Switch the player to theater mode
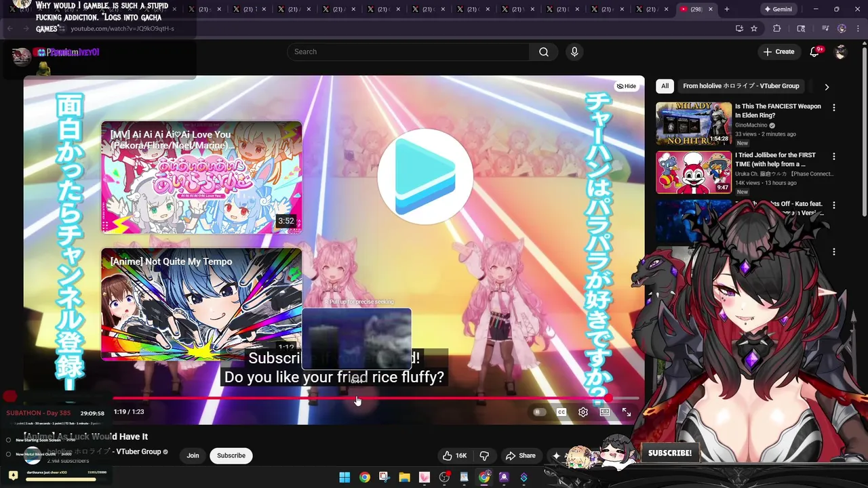Screen dimensions: 868x488 [x=605, y=412]
